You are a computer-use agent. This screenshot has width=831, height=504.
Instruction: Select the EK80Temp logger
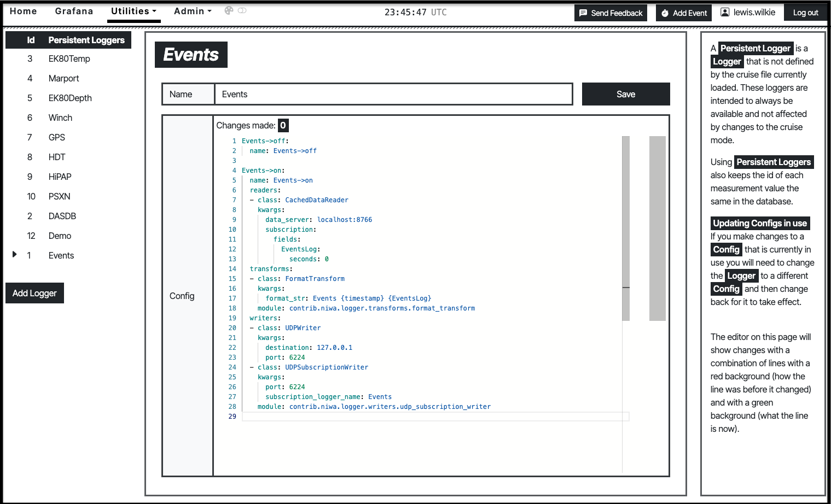coord(68,58)
